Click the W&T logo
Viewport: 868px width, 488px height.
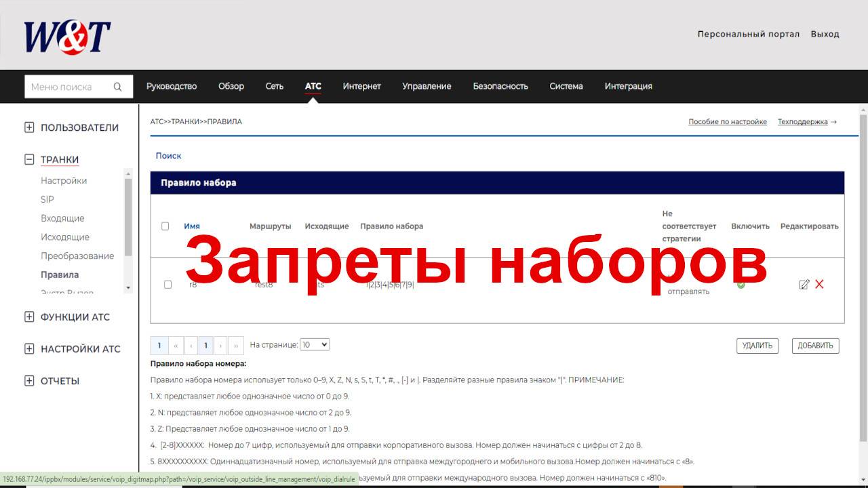(x=67, y=37)
